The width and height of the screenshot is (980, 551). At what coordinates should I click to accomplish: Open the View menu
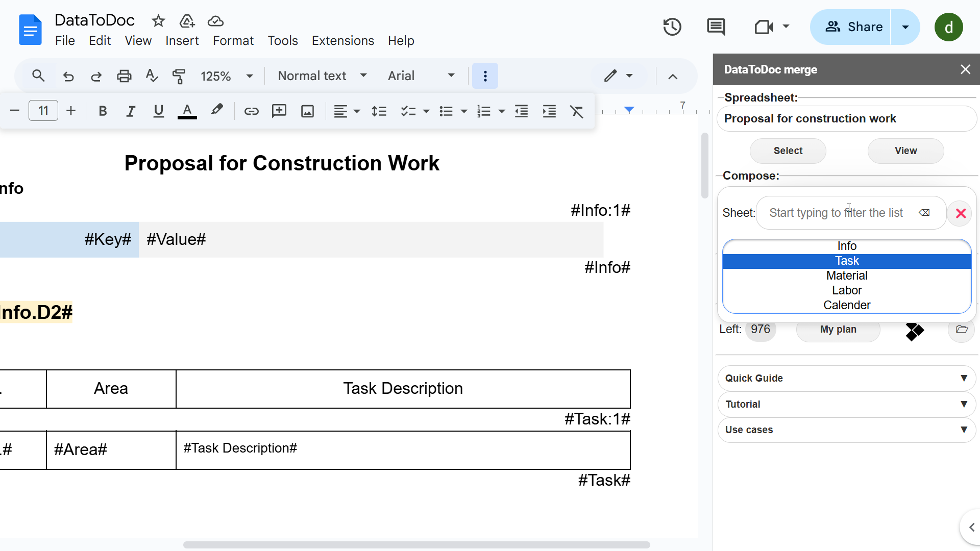138,41
